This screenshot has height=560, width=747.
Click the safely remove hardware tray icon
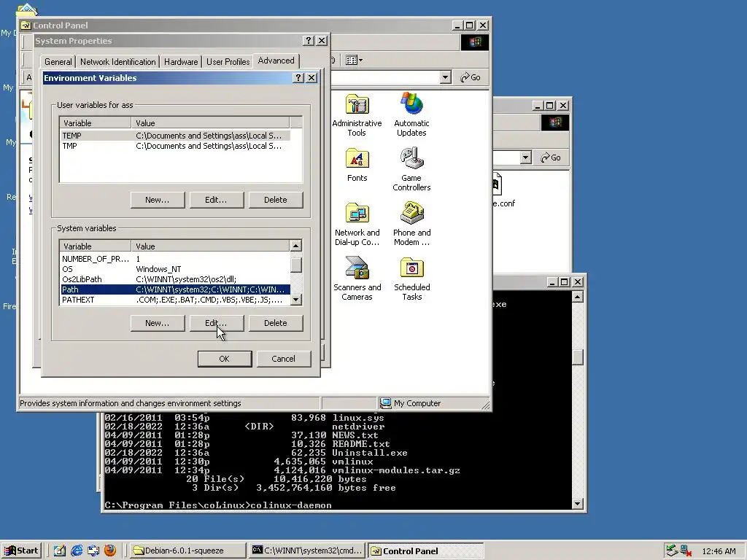pyautogui.click(x=672, y=551)
